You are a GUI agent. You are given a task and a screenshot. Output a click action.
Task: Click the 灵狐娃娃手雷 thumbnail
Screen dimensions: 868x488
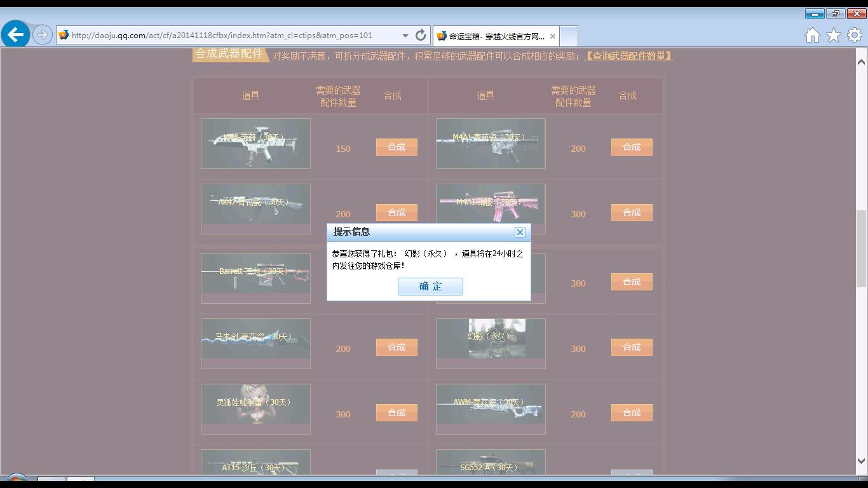point(255,409)
